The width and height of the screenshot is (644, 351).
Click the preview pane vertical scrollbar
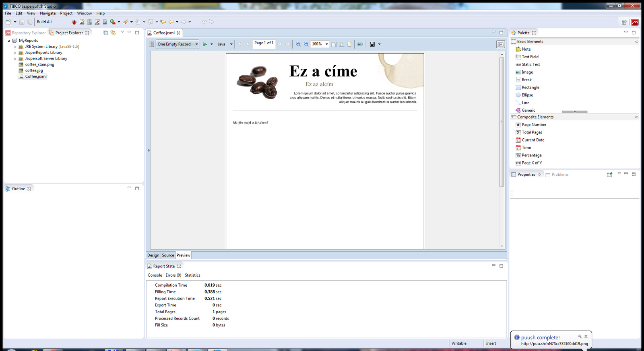pyautogui.click(x=502, y=122)
